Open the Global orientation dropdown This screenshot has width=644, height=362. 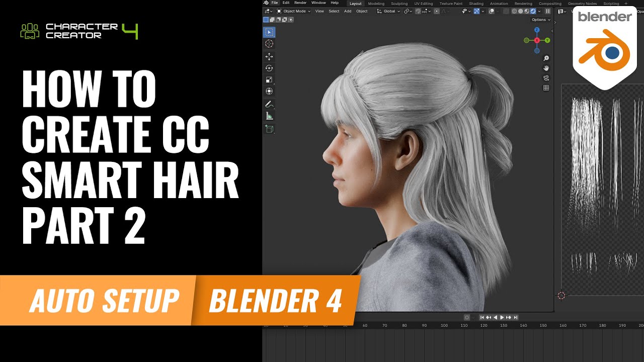point(388,11)
